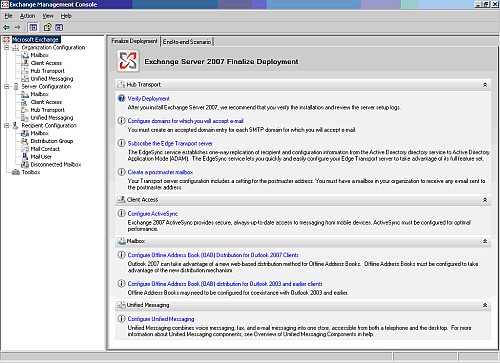Switch to the Finalize Deployment tab

click(x=134, y=41)
